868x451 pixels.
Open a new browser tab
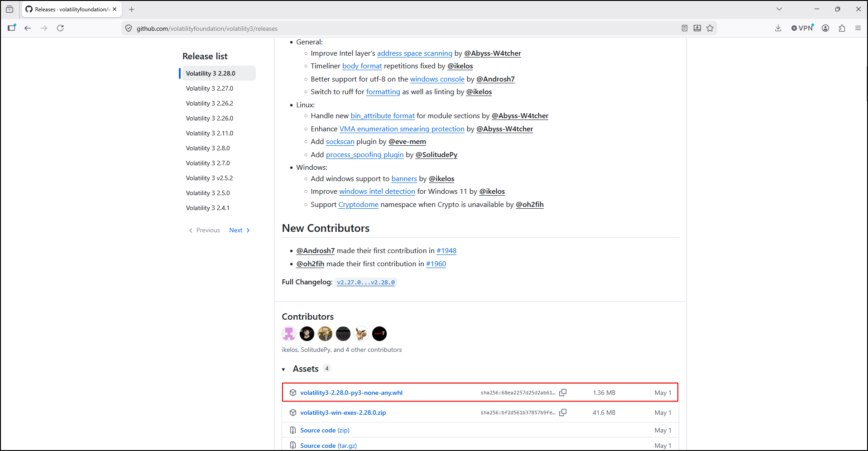(x=132, y=9)
